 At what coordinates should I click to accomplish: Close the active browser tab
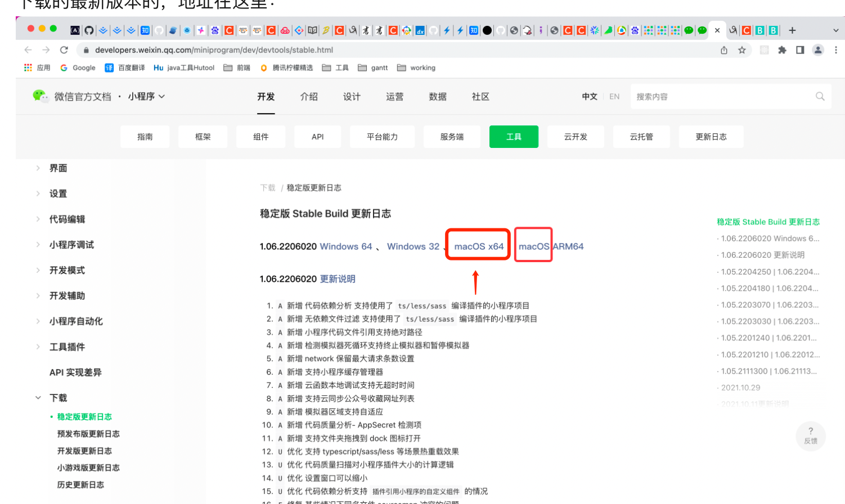tap(717, 30)
